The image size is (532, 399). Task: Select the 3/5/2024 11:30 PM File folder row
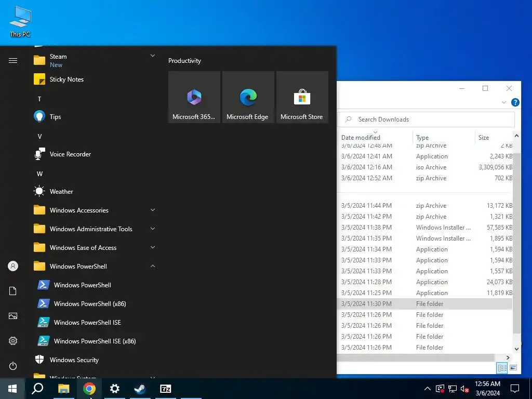[425, 303]
